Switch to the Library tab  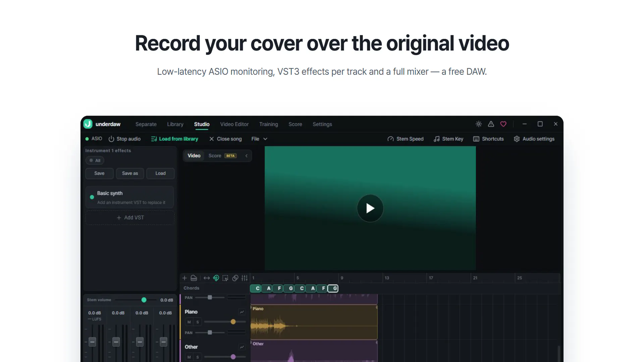click(x=175, y=124)
